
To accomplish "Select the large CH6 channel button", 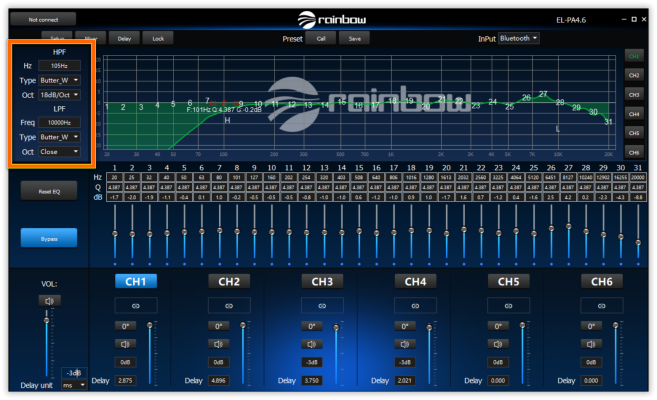I will tap(601, 281).
